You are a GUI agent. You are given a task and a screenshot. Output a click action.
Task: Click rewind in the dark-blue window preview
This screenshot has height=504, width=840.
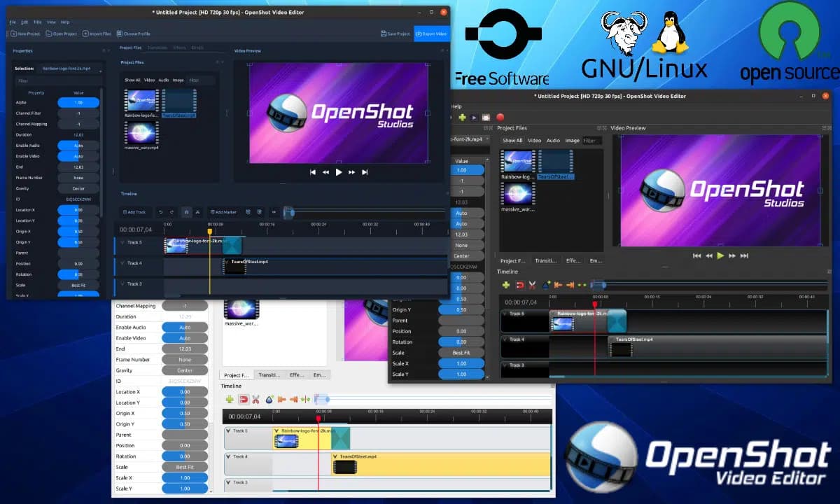click(x=325, y=172)
